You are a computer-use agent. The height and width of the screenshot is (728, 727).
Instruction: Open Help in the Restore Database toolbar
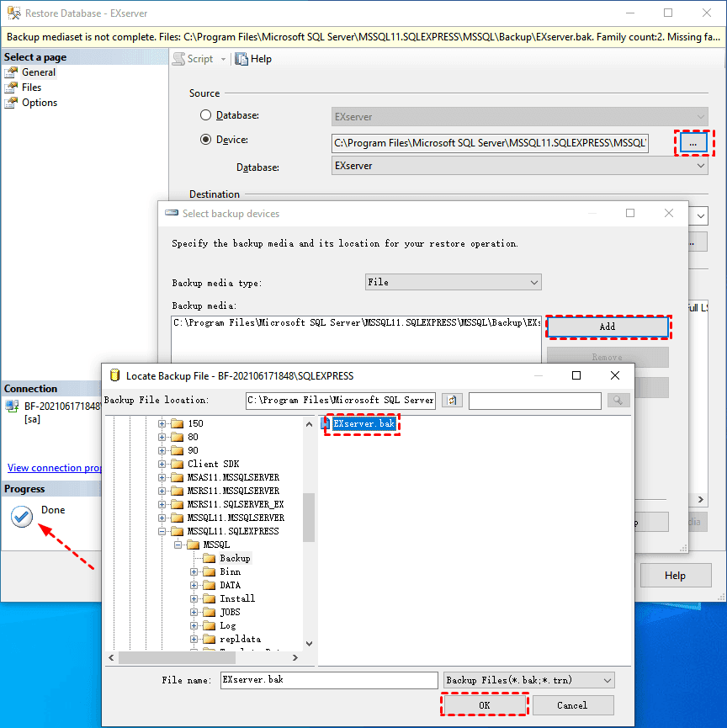tap(253, 59)
